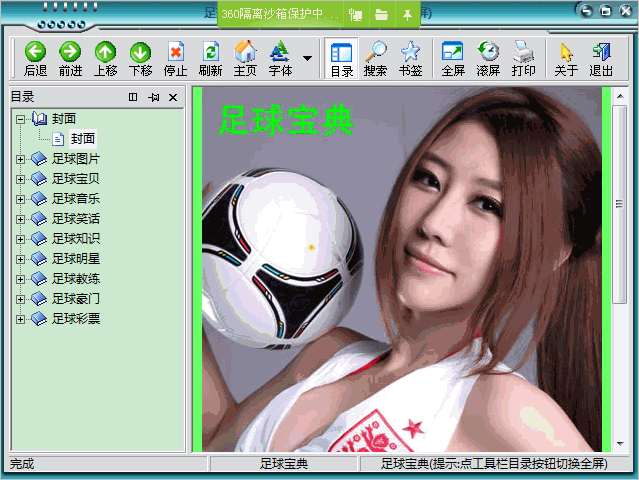
Task: Click the 后退 (Back) arrow icon
Action: pyautogui.click(x=35, y=52)
